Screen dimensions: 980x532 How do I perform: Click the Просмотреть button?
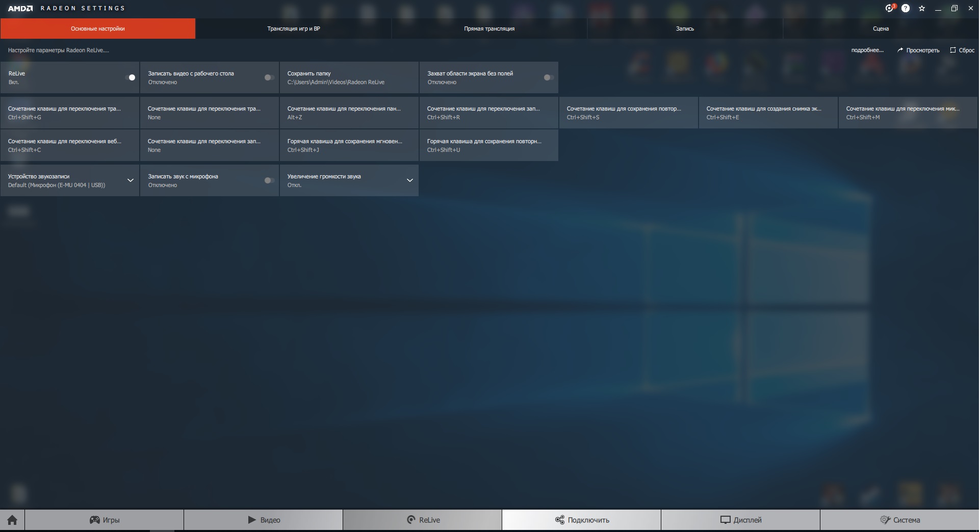tap(918, 50)
